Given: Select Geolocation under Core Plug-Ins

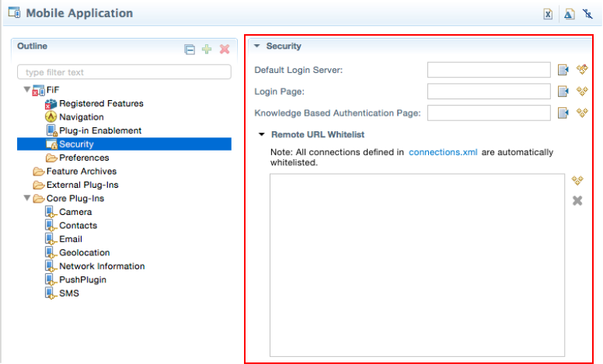Looking at the screenshot, I should tap(85, 253).
